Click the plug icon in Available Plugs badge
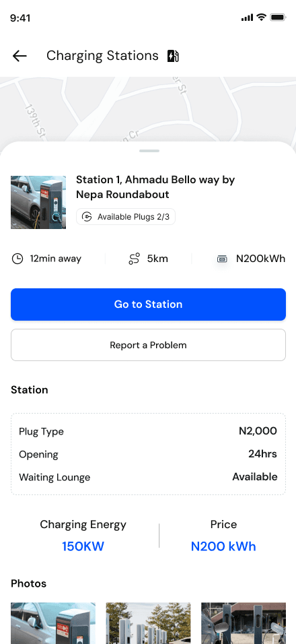The width and height of the screenshot is (296, 644). (x=87, y=217)
